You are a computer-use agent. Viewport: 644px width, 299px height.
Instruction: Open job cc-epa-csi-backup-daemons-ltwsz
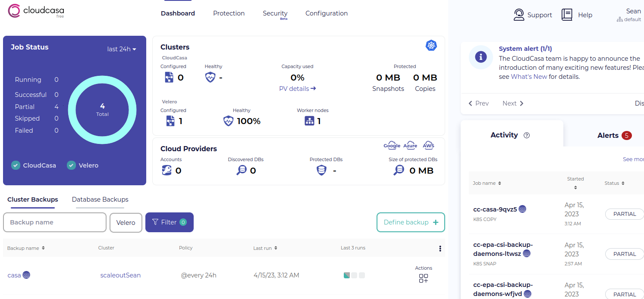click(x=503, y=249)
